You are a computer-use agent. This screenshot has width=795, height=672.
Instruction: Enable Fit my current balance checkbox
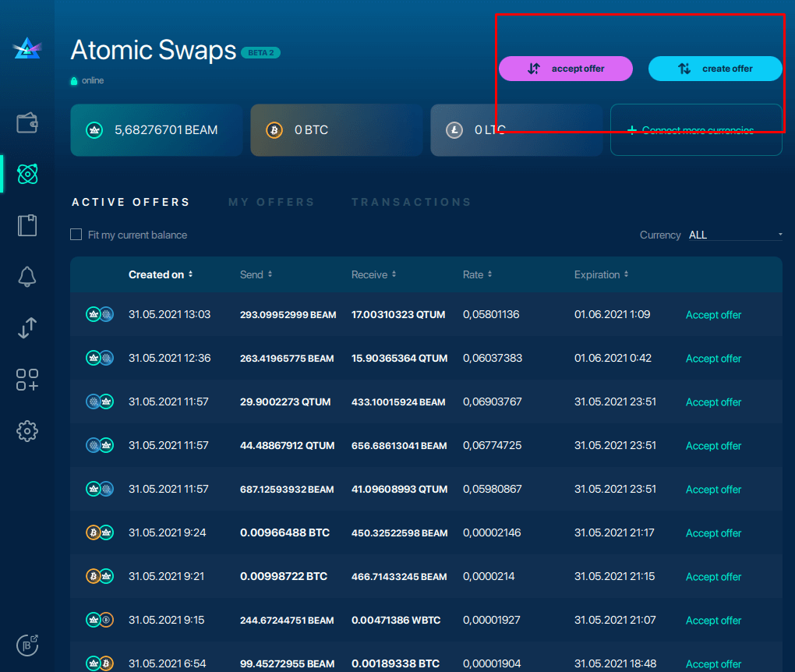tap(76, 235)
